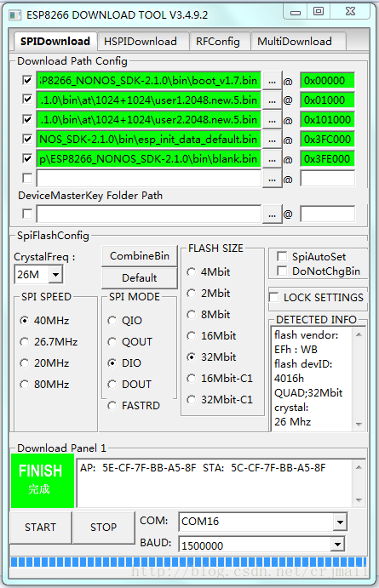This screenshot has width=379, height=588.
Task: Select the MultiDownload tab
Action: click(297, 41)
